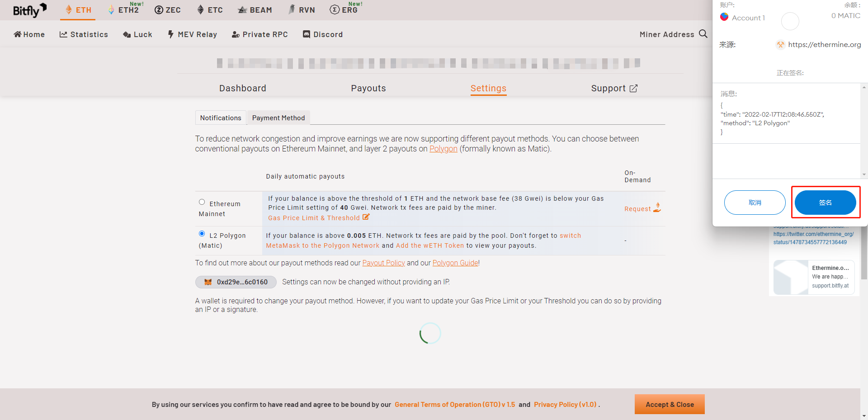Click Accept & Close cookie button

[670, 404]
